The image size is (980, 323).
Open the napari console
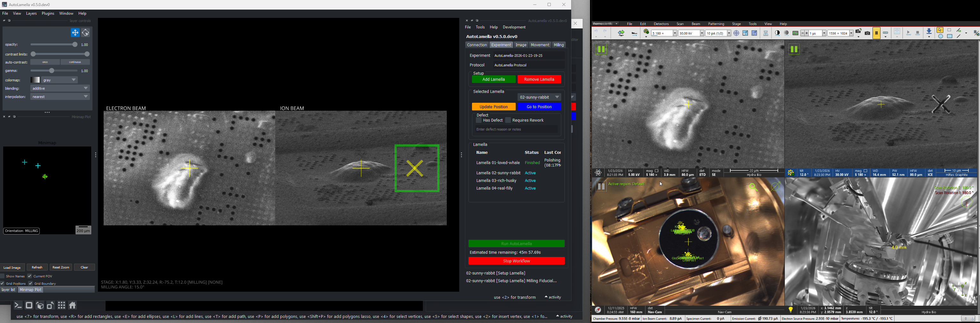pos(18,305)
